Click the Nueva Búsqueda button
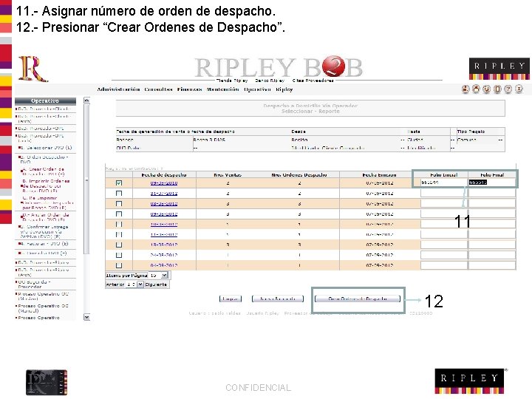Image resolution: width=532 pixels, height=399 pixels. [x=278, y=299]
